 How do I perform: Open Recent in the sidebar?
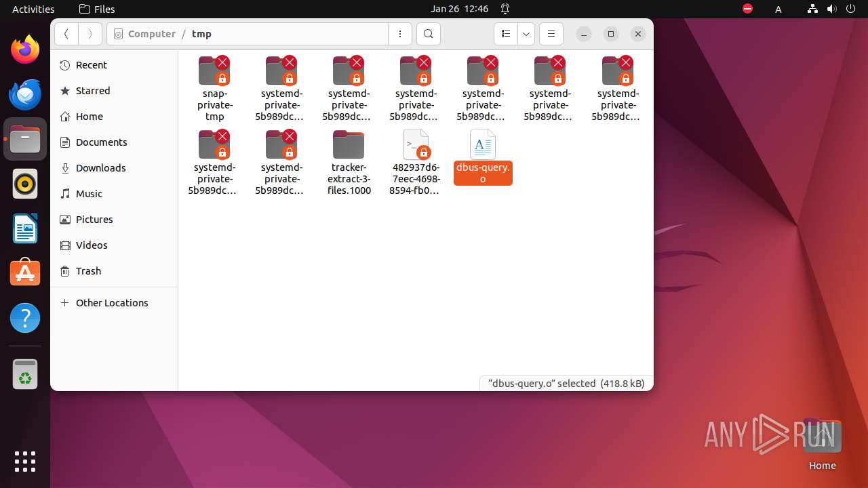pos(114,65)
